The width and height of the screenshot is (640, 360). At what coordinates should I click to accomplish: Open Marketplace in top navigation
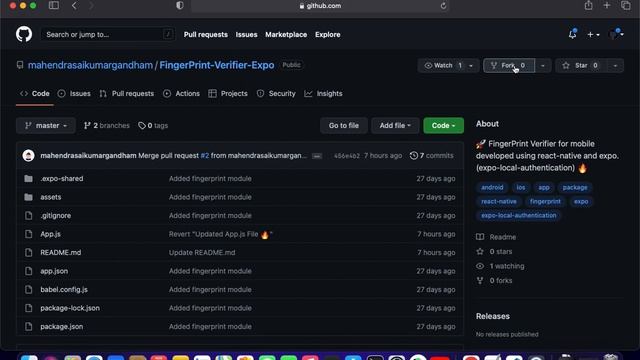[286, 34]
